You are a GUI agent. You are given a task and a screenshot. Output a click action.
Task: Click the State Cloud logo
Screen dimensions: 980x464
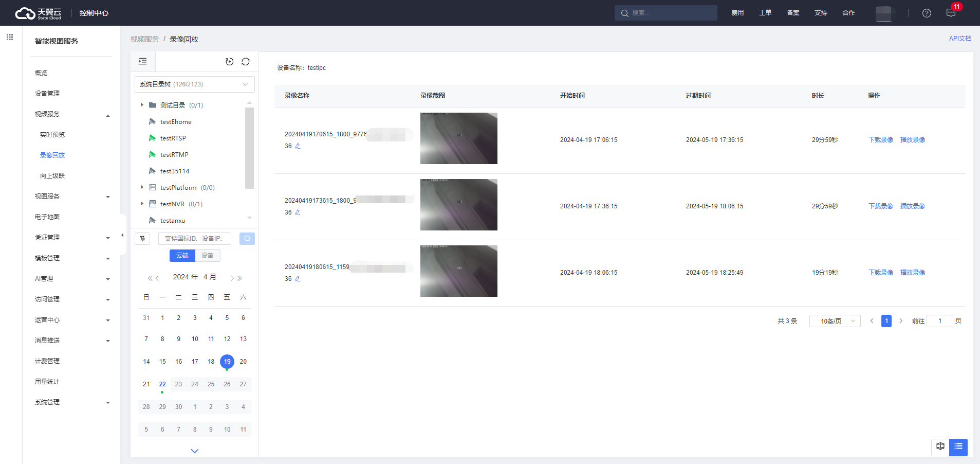pyautogui.click(x=38, y=13)
